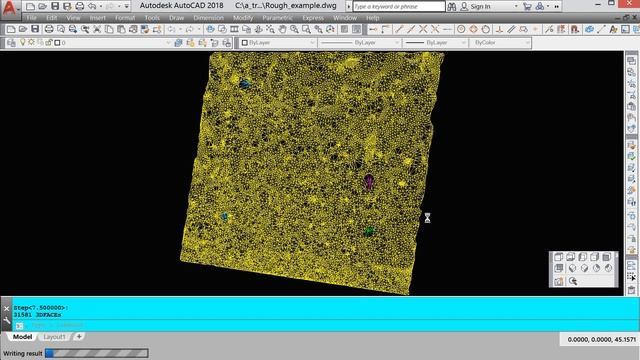Click the snap to intersection X icon

(x=423, y=29)
